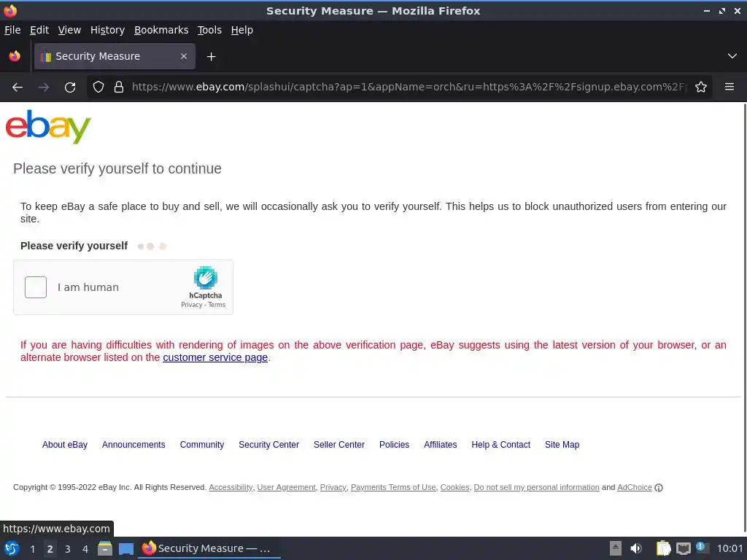The height and width of the screenshot is (560, 747).
Task: Open the volume speaker tray icon
Action: click(636, 548)
